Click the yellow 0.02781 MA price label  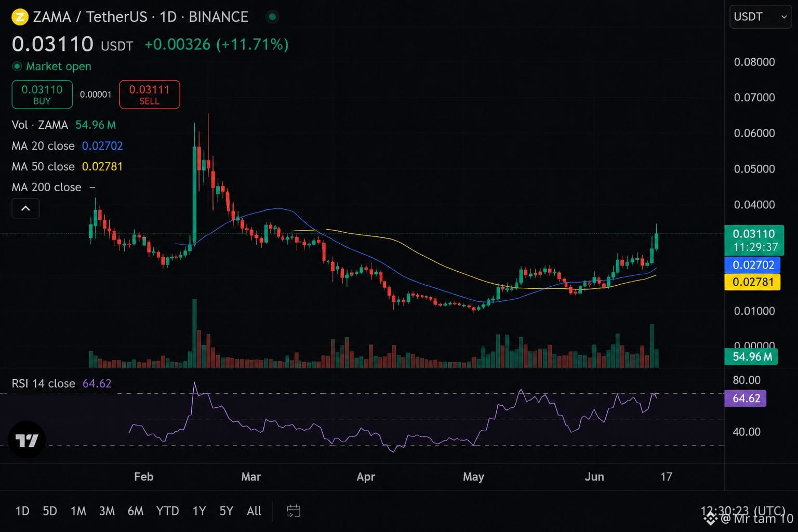(752, 282)
